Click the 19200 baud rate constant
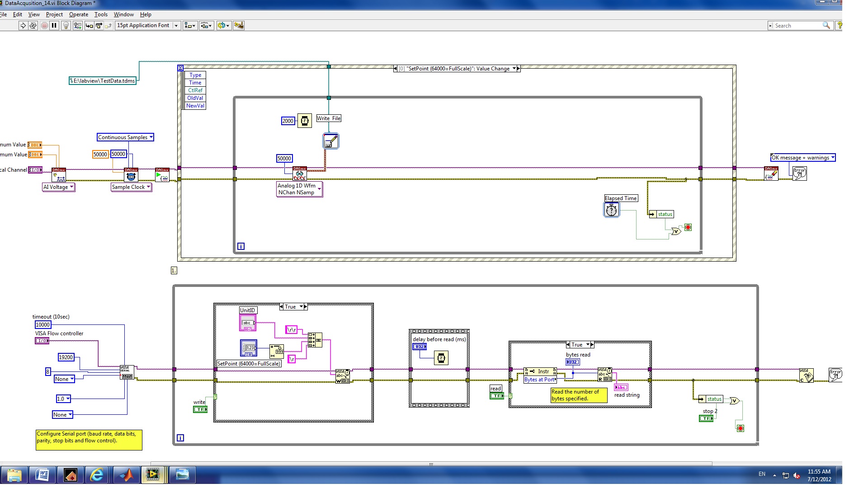 [66, 357]
